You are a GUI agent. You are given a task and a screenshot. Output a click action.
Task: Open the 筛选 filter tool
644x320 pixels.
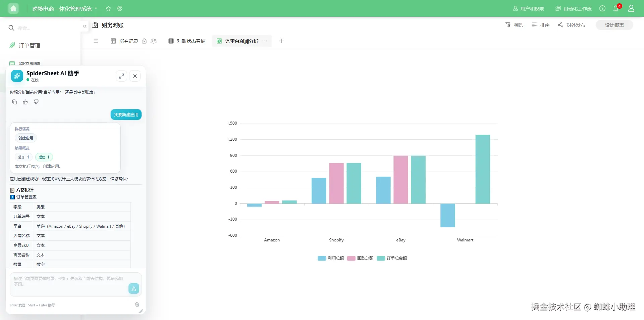click(515, 25)
